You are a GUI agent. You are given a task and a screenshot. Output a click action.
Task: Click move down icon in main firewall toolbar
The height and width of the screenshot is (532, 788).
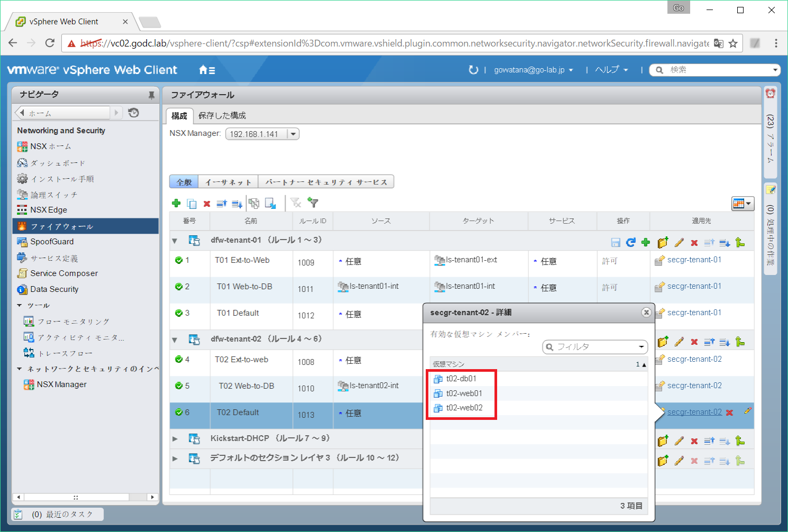[x=237, y=204]
